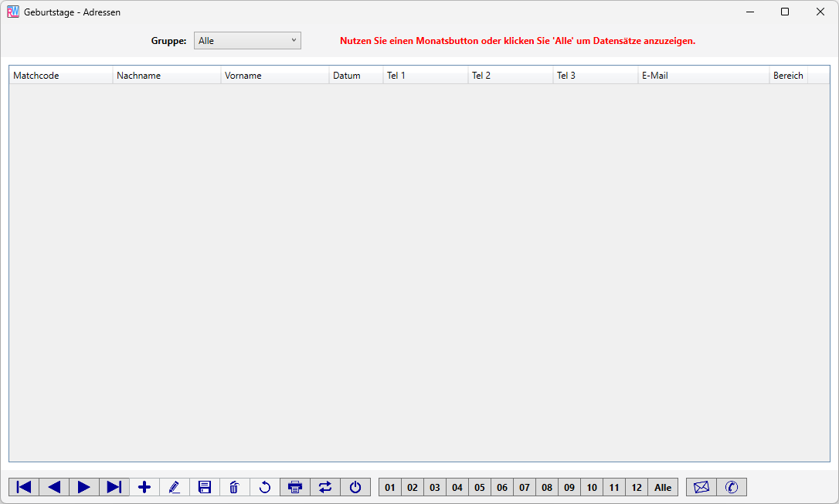
Task: Jump to the last record
Action: (x=114, y=487)
